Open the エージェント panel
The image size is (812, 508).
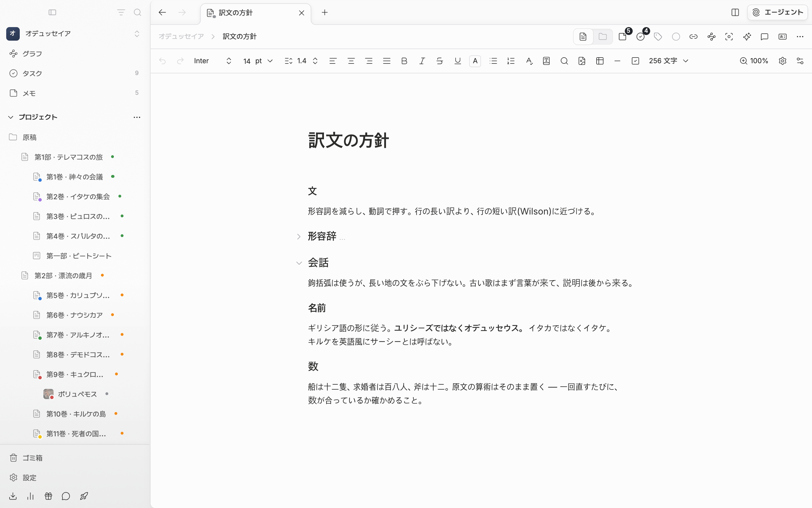[777, 12]
